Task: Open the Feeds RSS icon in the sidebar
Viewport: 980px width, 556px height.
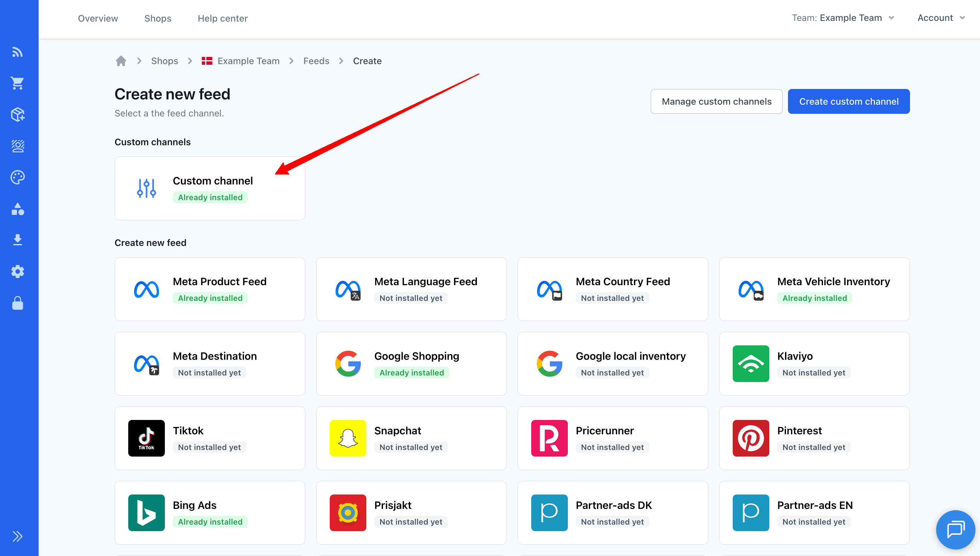Action: point(18,52)
